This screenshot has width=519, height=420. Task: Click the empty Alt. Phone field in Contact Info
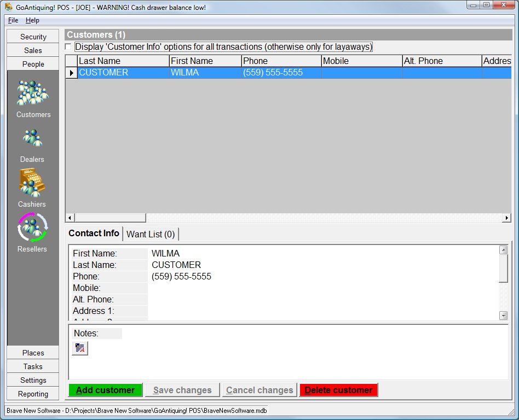click(x=323, y=299)
